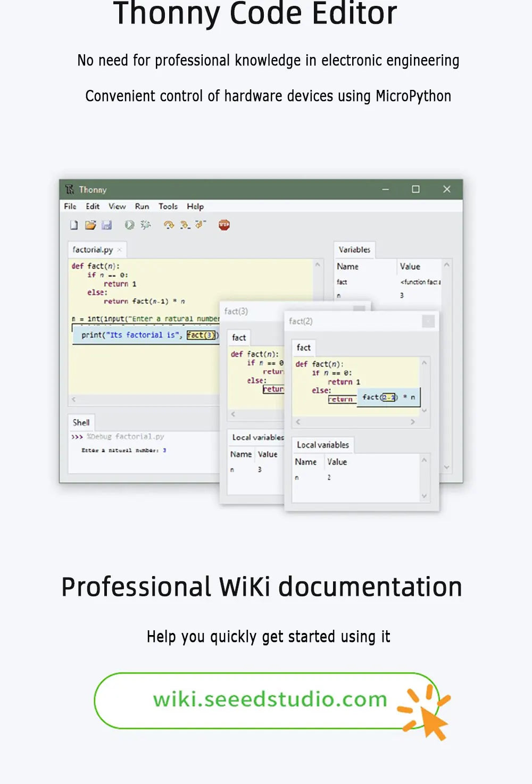Click the 'Professional WiKi documentation' heading
The height and width of the screenshot is (784, 532).
(x=262, y=587)
